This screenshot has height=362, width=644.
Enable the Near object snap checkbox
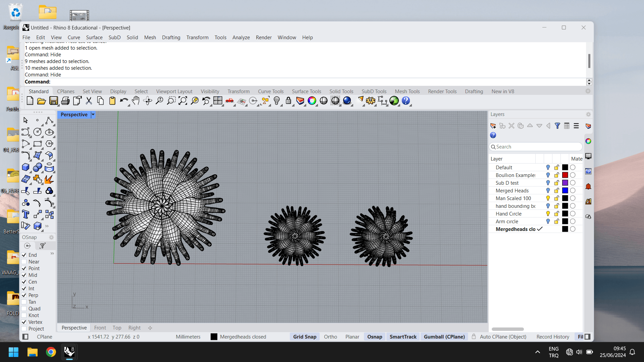24,262
